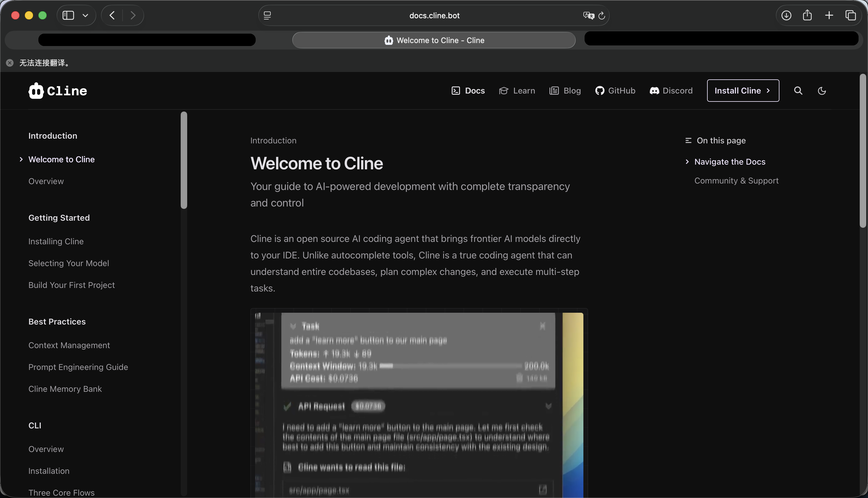868x498 pixels.
Task: Click the sidebar scrollbar thumb
Action: 184,160
